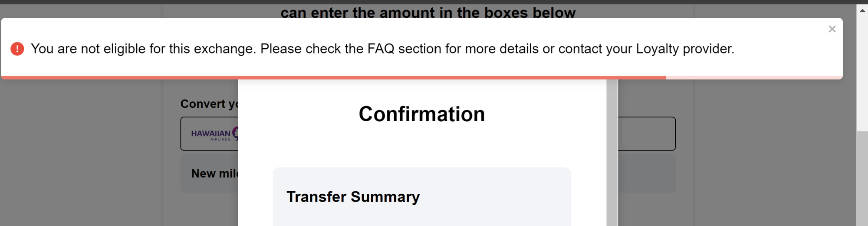Screen dimensions: 868x226
Task: Click 'can enter the amount' heading text
Action: [427, 12]
